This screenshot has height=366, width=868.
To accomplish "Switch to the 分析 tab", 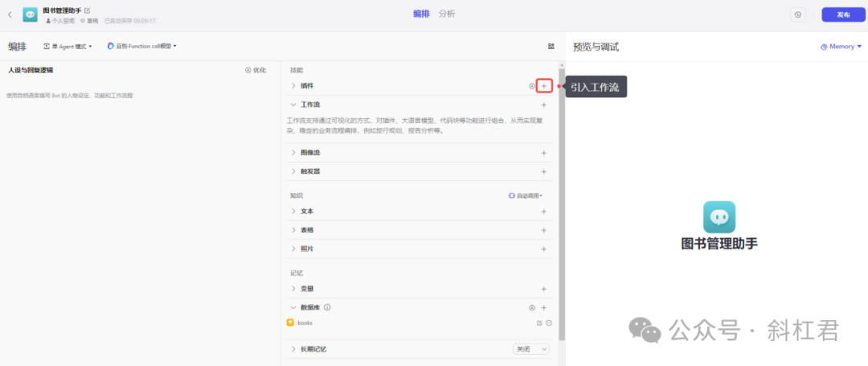I will 447,14.
